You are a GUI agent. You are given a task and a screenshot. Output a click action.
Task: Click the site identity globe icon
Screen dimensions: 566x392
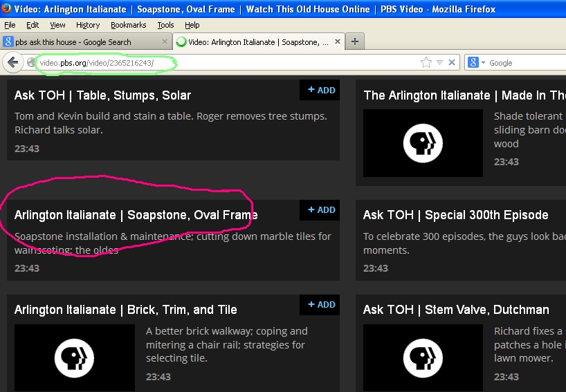coord(31,62)
